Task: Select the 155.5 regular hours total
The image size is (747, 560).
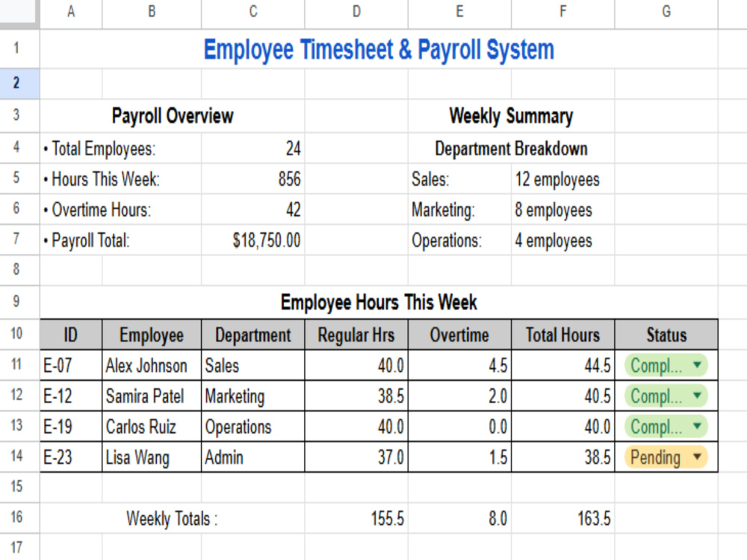Action: [356, 518]
